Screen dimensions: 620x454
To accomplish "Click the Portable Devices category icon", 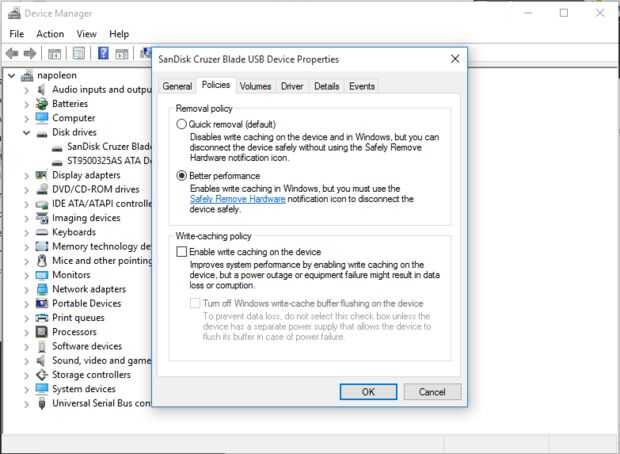I will pos(42,303).
